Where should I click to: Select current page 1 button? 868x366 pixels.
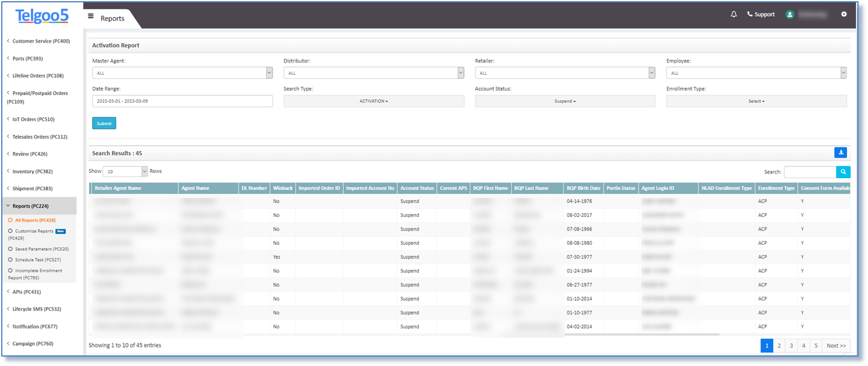(x=766, y=346)
